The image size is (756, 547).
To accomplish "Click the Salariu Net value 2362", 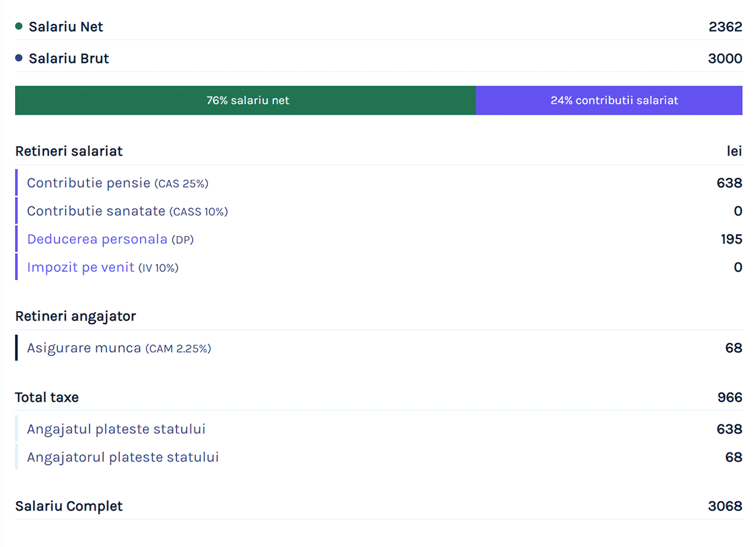I will (x=725, y=26).
